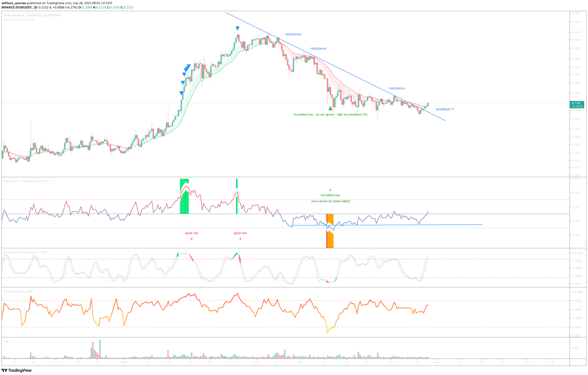The width and height of the screenshot is (588, 375).
Task: Click the 25.0000 level on the Stochastic RSI axis
Action: point(577,276)
